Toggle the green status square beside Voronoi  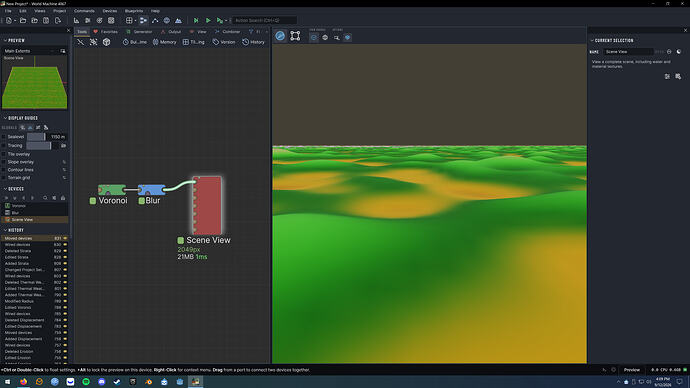pyautogui.click(x=93, y=201)
